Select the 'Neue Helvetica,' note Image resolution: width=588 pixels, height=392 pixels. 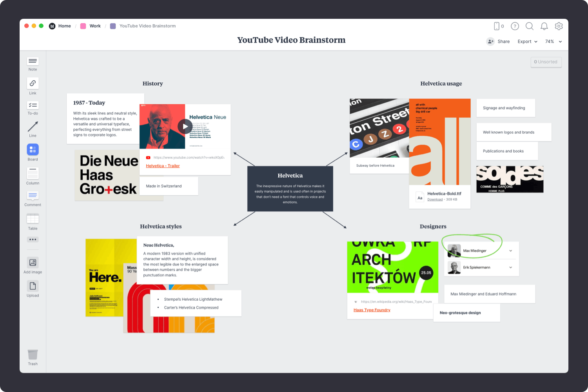(x=182, y=260)
